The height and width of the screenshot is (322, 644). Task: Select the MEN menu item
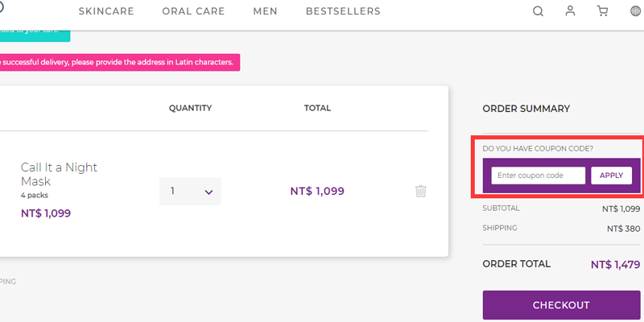265,11
